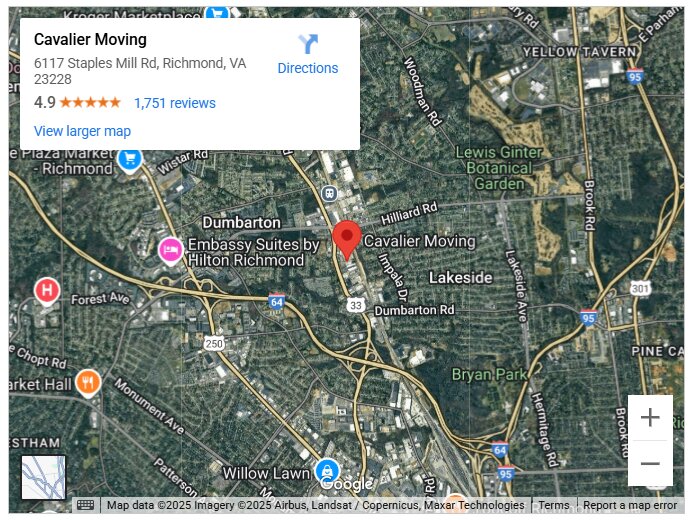Select the Bryan Park label
The height and width of the screenshot is (520, 697).
click(489, 375)
